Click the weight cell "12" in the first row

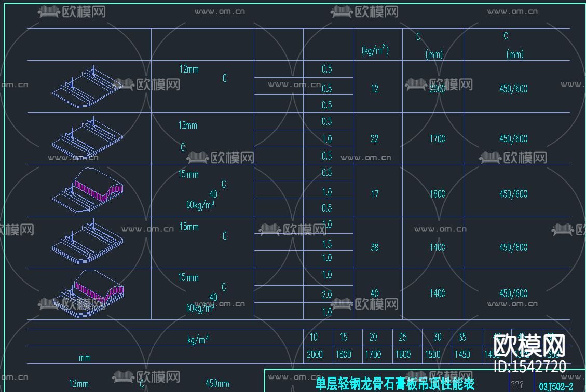click(374, 89)
